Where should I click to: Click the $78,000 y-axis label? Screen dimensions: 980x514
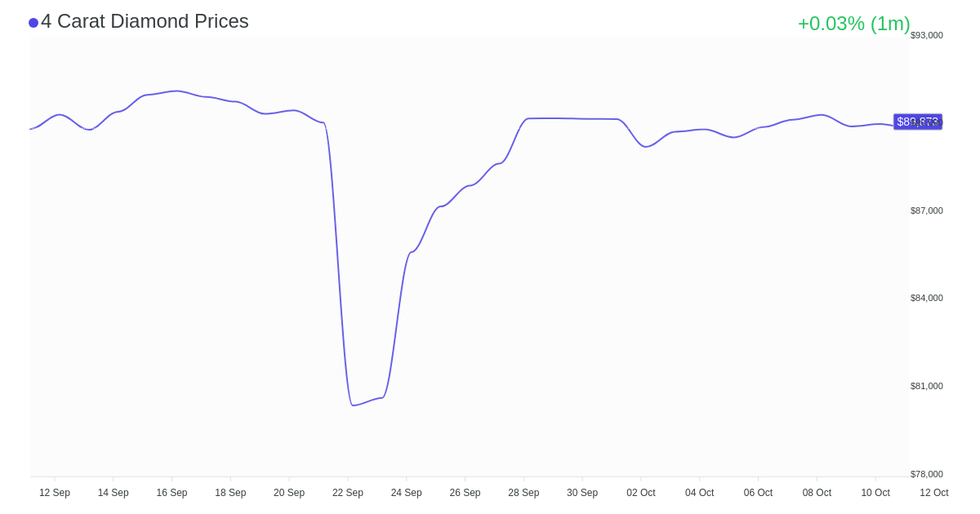(x=926, y=474)
